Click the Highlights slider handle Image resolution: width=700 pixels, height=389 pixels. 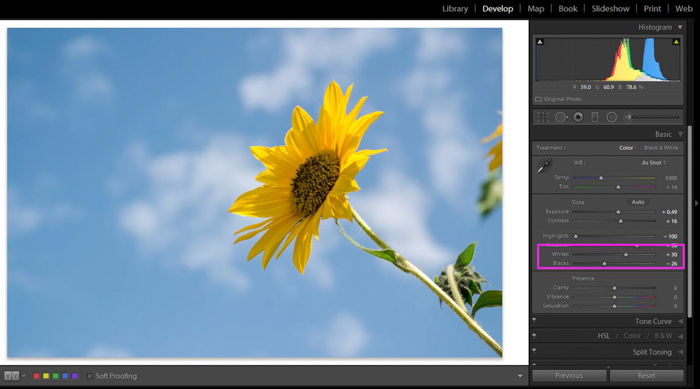576,236
